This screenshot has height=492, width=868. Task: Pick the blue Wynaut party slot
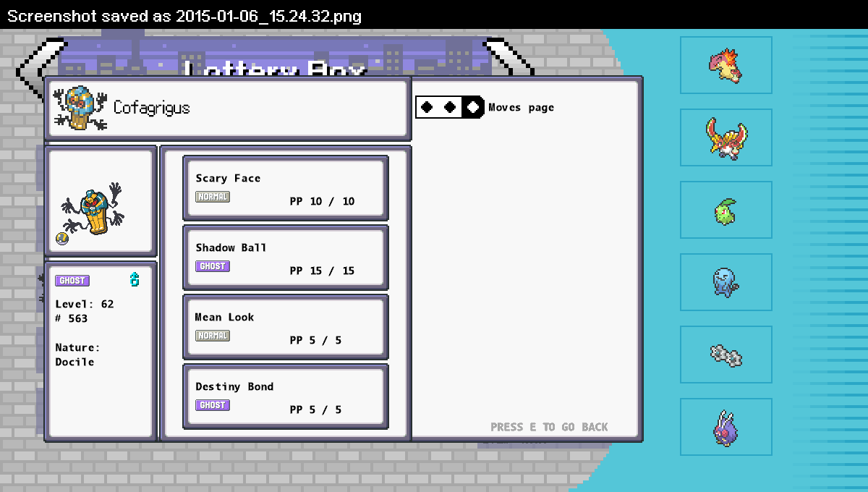726,282
